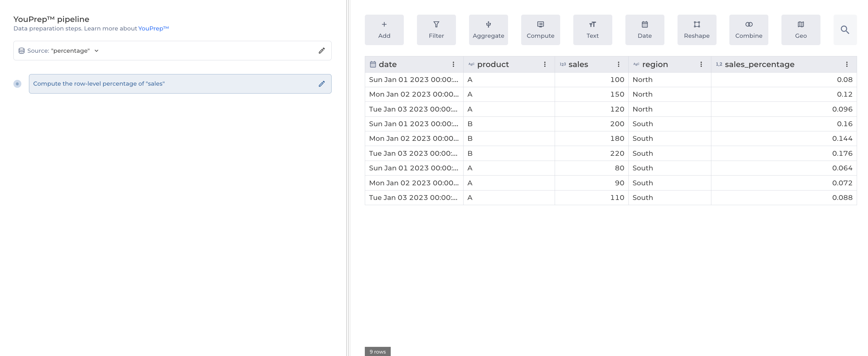Image resolution: width=868 pixels, height=356 pixels.
Task: Edit the source with pencil icon
Action: [x=322, y=51]
